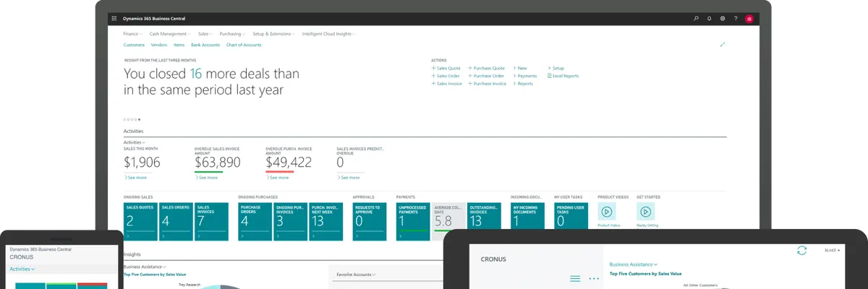Image resolution: width=868 pixels, height=289 pixels.
Task: Go to the Customers link
Action: pos(134,45)
